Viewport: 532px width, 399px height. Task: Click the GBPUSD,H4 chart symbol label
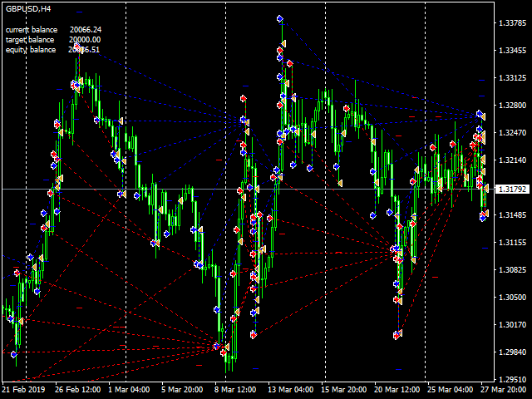coord(27,9)
